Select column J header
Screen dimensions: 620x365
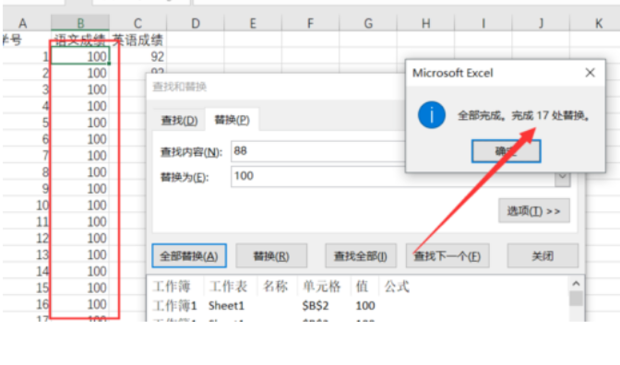click(x=541, y=23)
